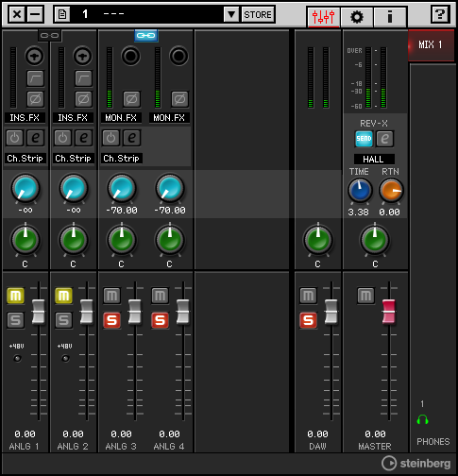This screenshot has width=458, height=476.
Task: Edit ANLG 1 channel strip effect
Action: (x=36, y=138)
